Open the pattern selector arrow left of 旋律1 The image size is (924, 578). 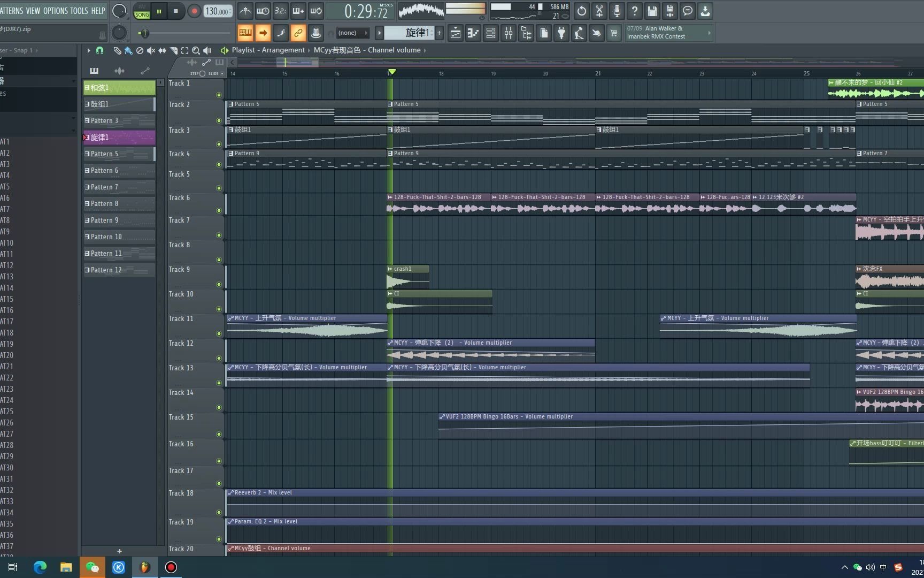point(379,33)
